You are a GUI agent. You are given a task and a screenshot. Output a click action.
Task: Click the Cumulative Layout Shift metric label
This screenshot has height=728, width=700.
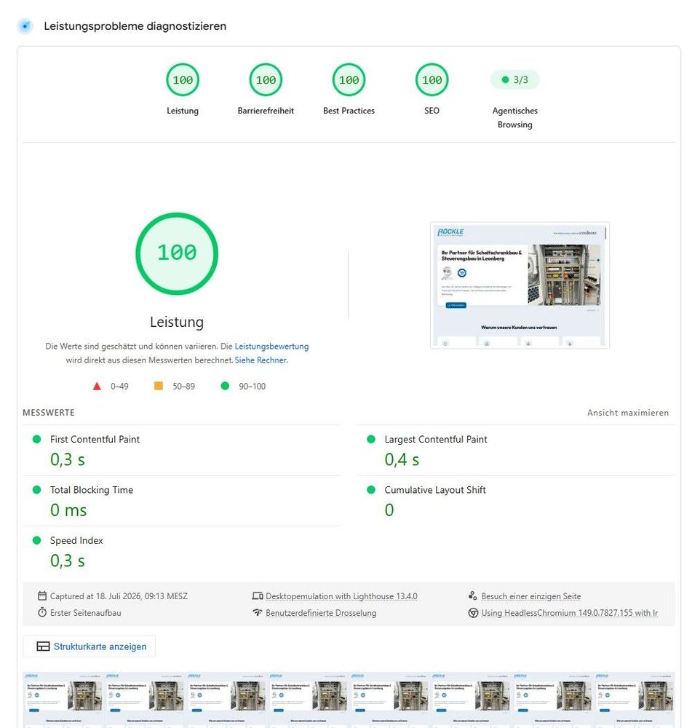pos(435,490)
